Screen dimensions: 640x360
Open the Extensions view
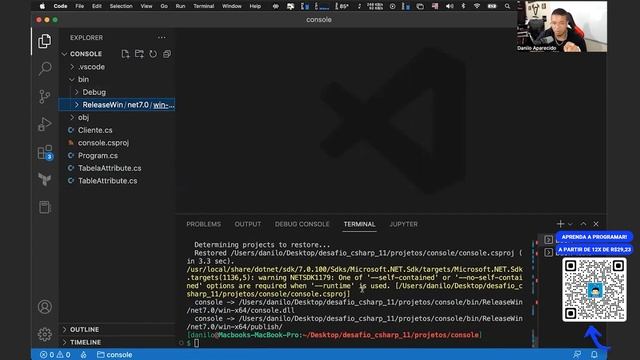(x=45, y=152)
